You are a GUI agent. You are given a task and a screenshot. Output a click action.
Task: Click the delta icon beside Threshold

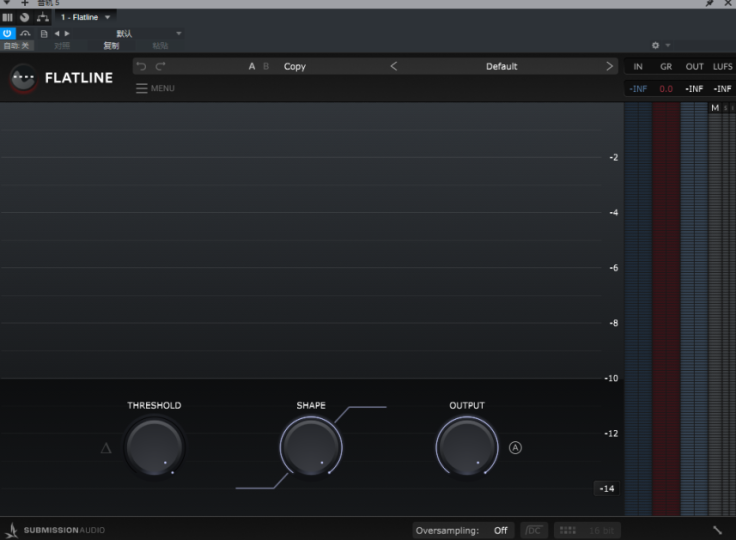106,448
